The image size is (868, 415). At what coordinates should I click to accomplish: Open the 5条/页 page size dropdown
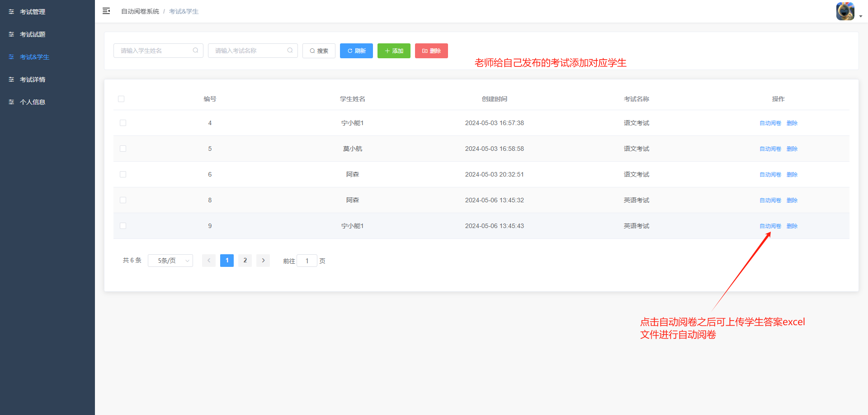click(x=170, y=261)
